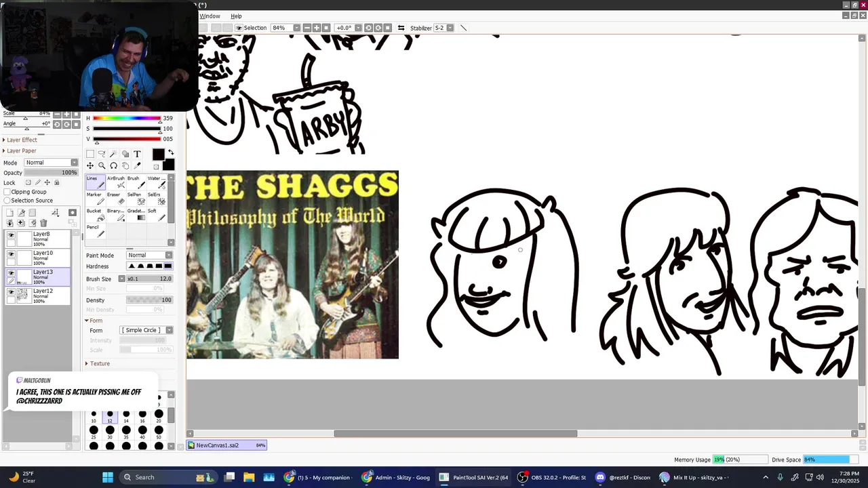This screenshot has width=868, height=488.
Task: Open the Paint Mode dropdown
Action: 150,255
